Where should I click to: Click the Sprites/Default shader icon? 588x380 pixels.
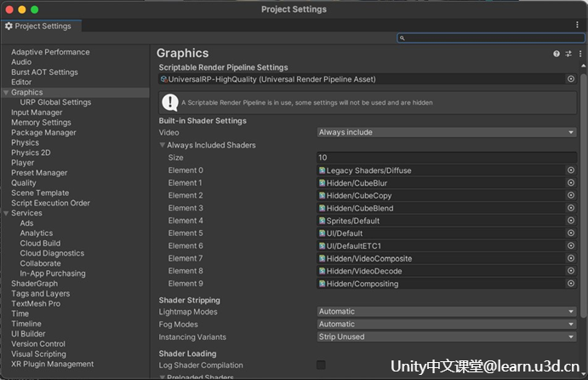point(323,221)
